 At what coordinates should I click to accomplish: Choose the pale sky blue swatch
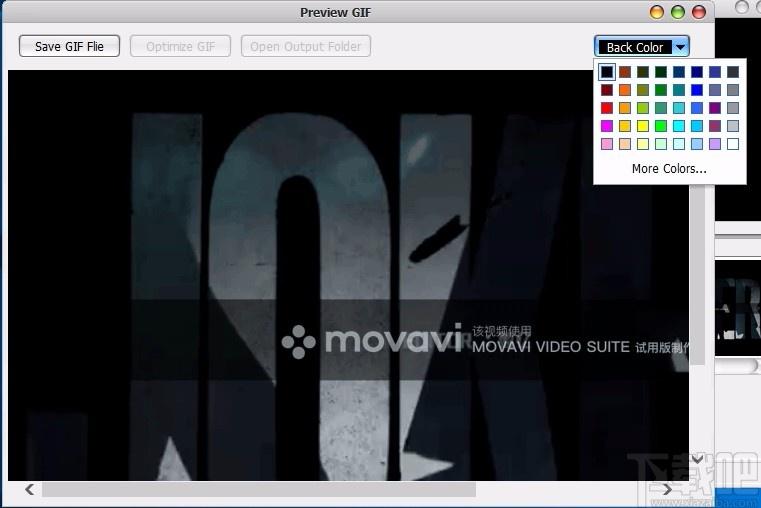click(x=696, y=144)
